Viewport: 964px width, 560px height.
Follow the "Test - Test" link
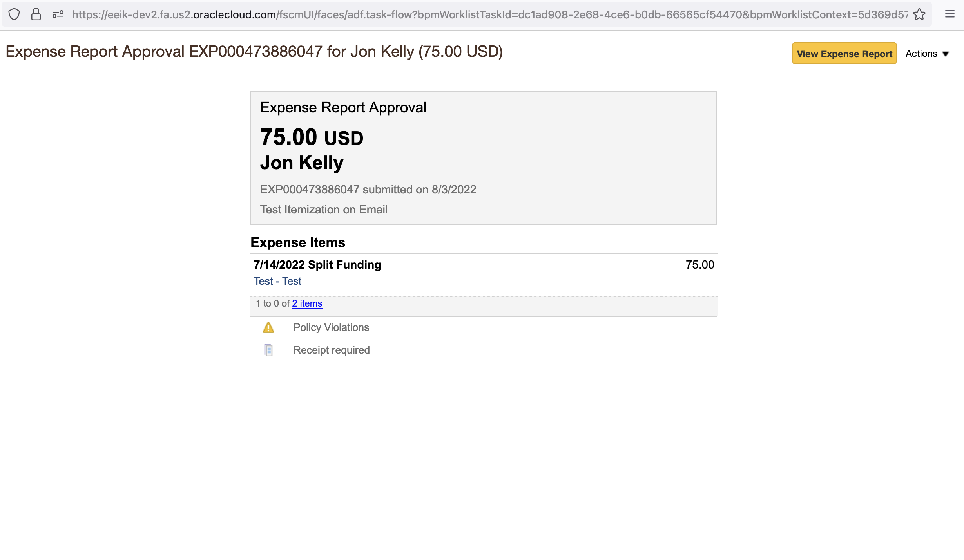coord(277,281)
